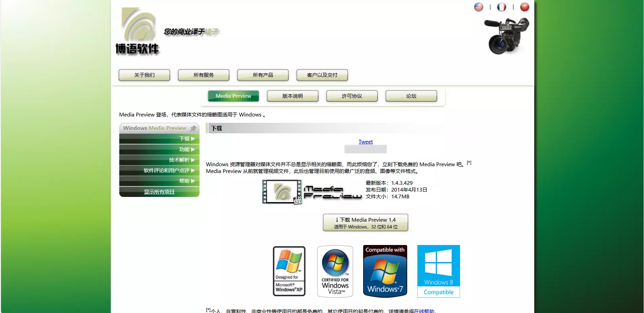Click the 发布日期: 2014年4月13日 text
Image resolution: width=644 pixels, height=313 pixels.
[396, 190]
